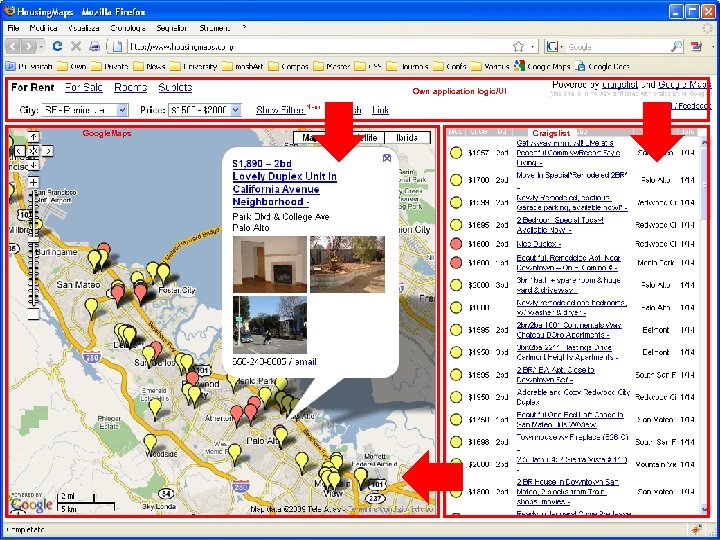Open the File menu

(x=13, y=28)
